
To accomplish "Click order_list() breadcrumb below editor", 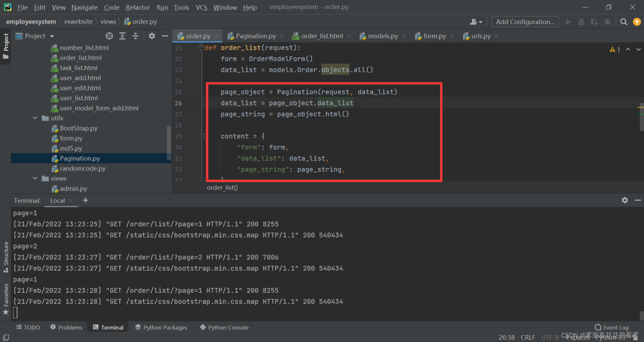I will point(222,188).
